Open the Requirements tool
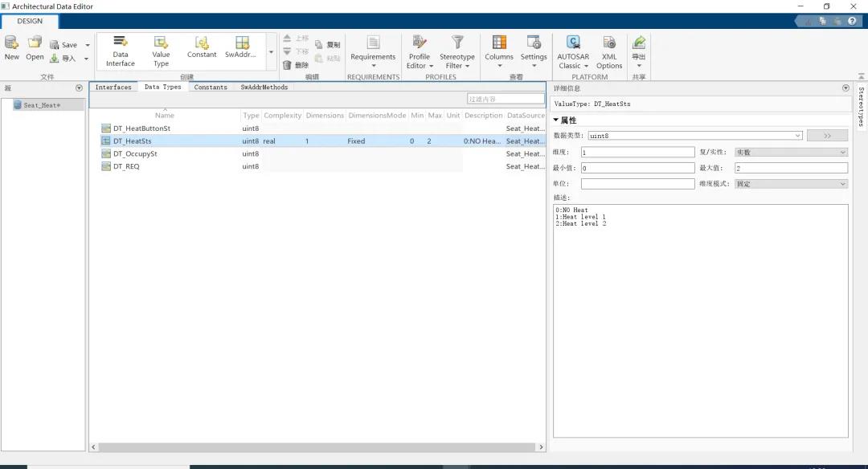The width and height of the screenshot is (868, 469). tap(373, 43)
